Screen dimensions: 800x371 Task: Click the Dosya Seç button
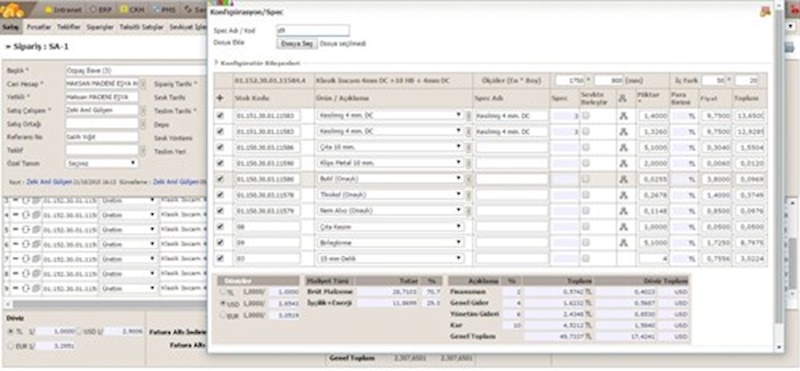[x=297, y=44]
